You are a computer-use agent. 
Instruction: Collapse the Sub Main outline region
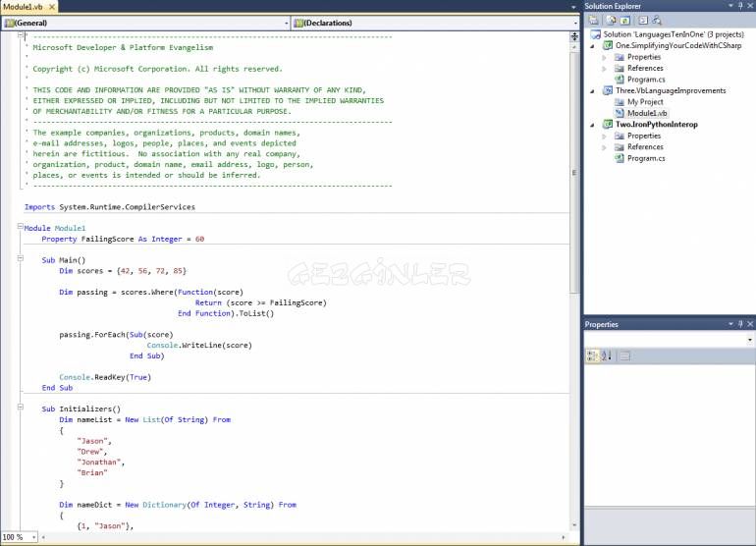point(21,258)
